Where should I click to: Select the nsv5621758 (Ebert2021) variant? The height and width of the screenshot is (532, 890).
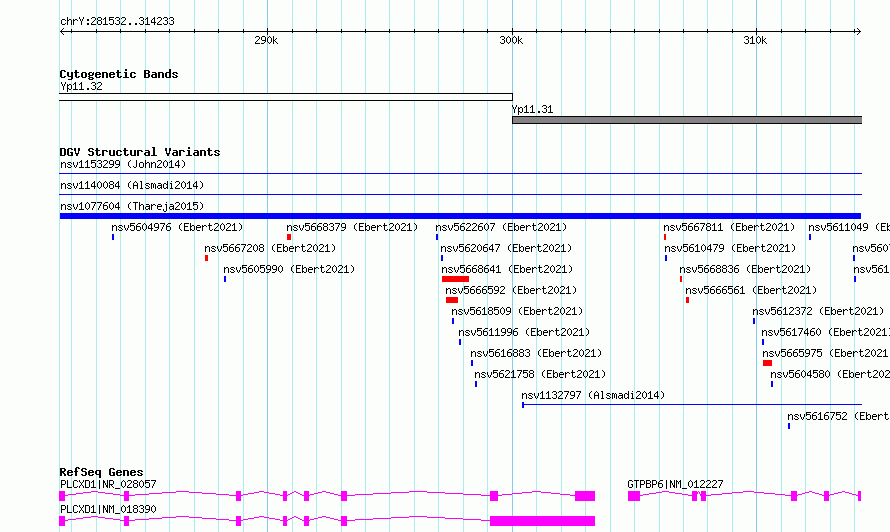click(x=540, y=374)
